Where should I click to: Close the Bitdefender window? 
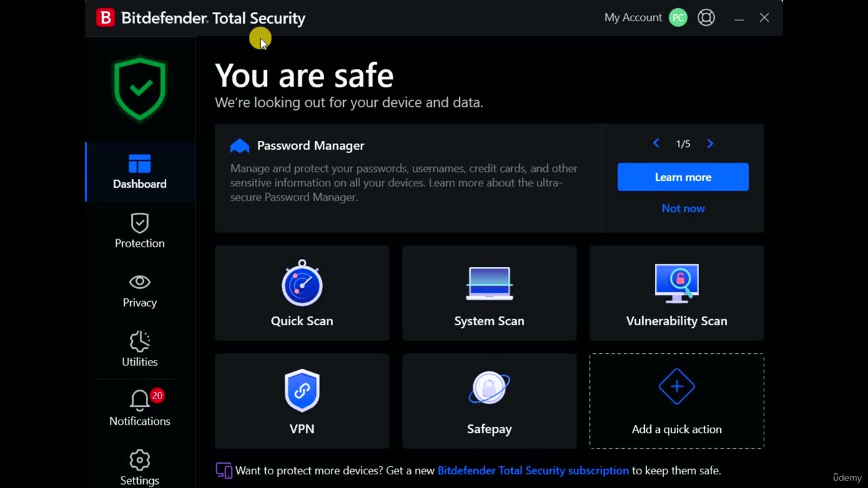coord(764,18)
